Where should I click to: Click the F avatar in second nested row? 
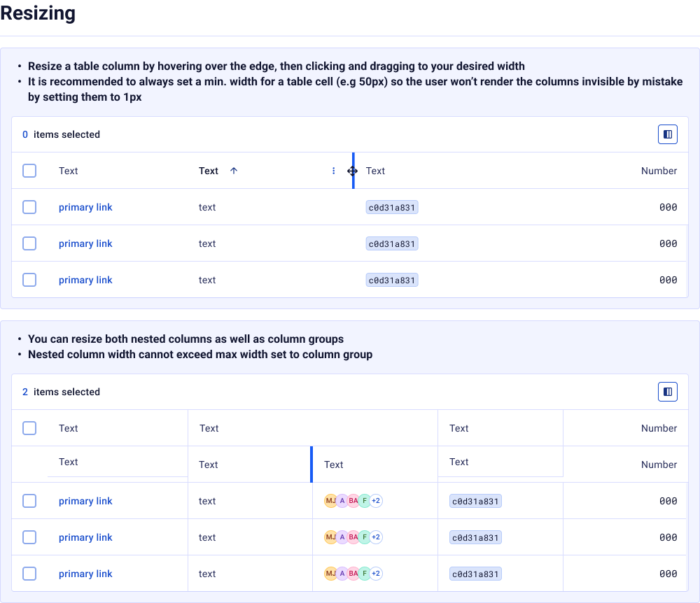click(364, 537)
